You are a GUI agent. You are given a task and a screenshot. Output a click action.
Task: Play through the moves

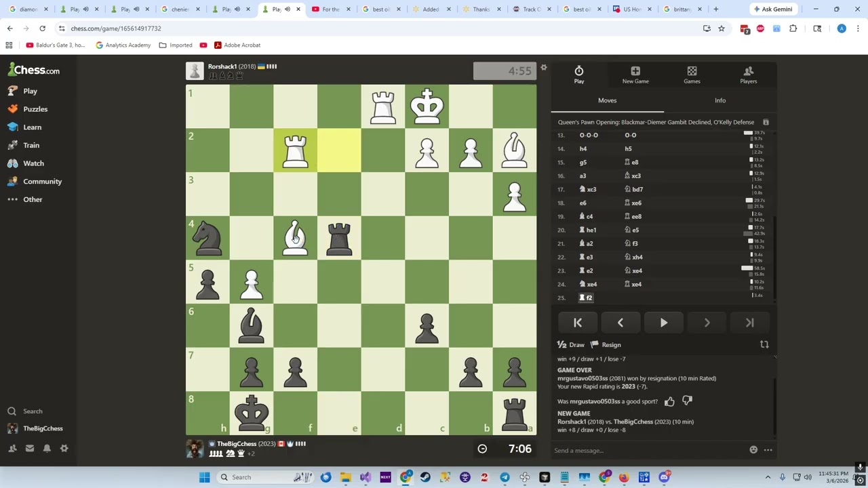point(664,323)
